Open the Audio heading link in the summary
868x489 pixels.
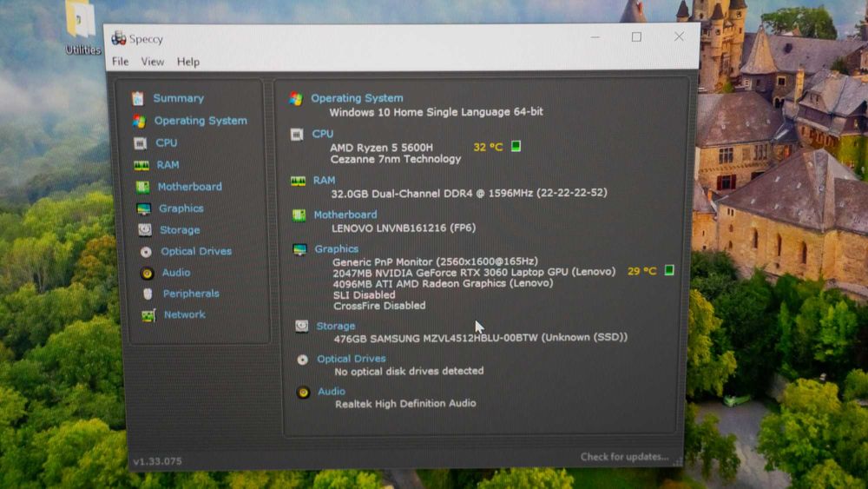(x=332, y=391)
